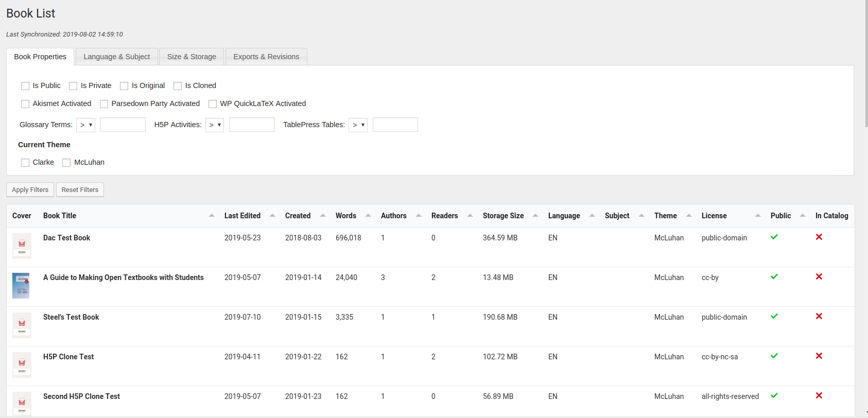Open the H5P Activities comparison dropdown
Image resolution: width=868 pixels, height=418 pixels.
pyautogui.click(x=215, y=125)
